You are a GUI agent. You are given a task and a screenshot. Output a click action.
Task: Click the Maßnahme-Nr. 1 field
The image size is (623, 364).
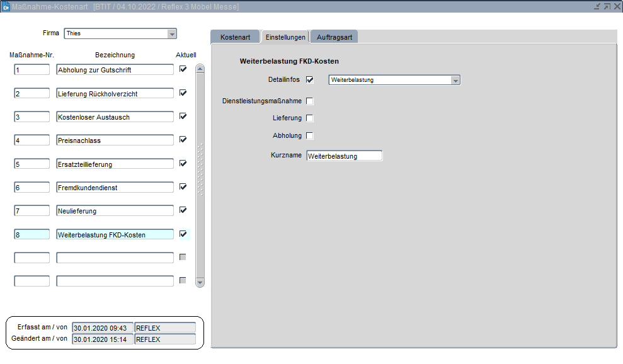31,70
